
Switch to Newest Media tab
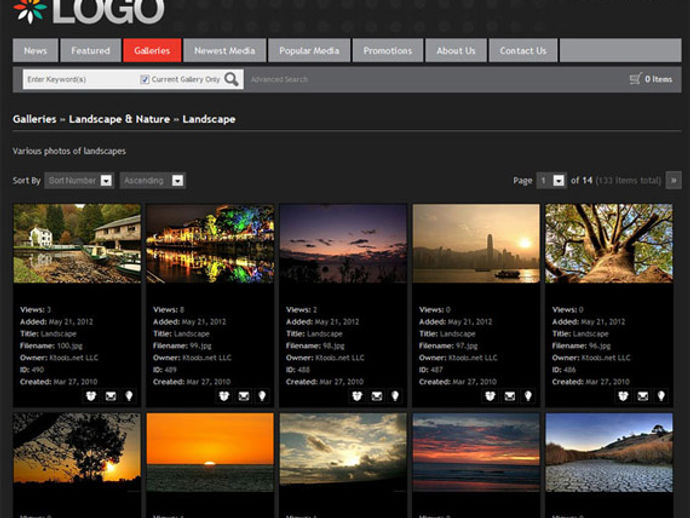225,51
